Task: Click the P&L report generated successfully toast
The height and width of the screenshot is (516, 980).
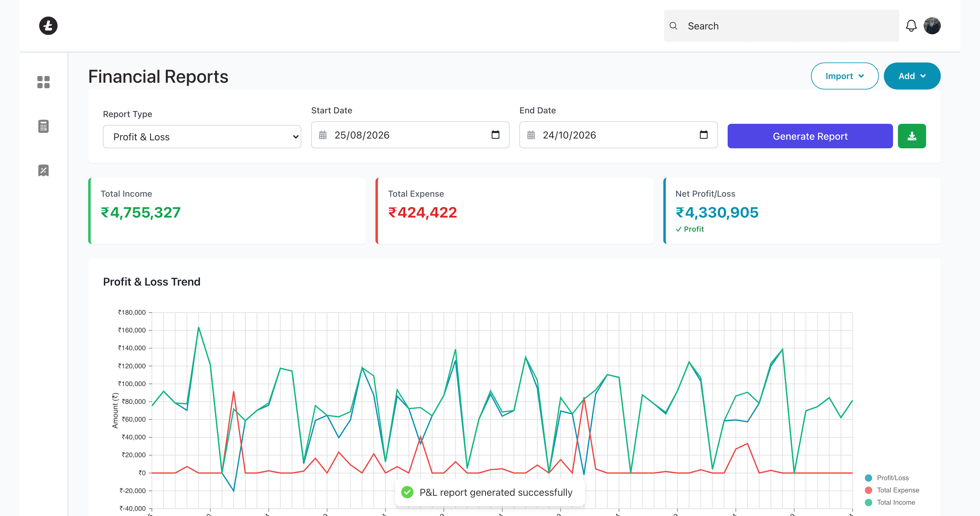Action: [x=490, y=492]
